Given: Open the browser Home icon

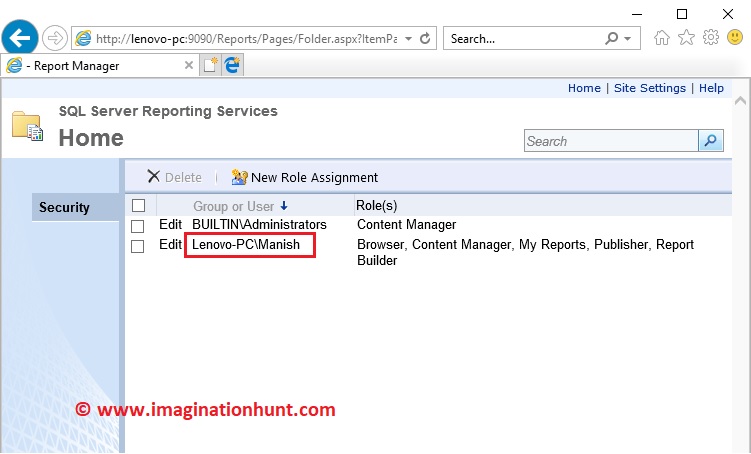Looking at the screenshot, I should (661, 37).
